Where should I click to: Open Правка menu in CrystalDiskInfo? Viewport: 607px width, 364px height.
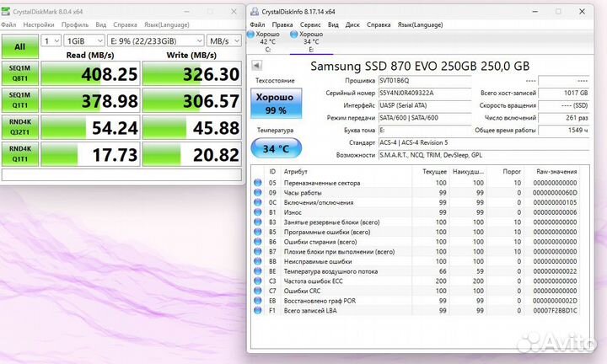click(282, 24)
